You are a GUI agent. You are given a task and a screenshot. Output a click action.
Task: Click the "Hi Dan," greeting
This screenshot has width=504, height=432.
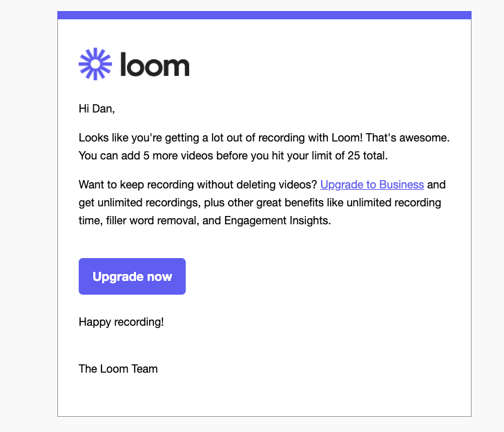coord(97,108)
